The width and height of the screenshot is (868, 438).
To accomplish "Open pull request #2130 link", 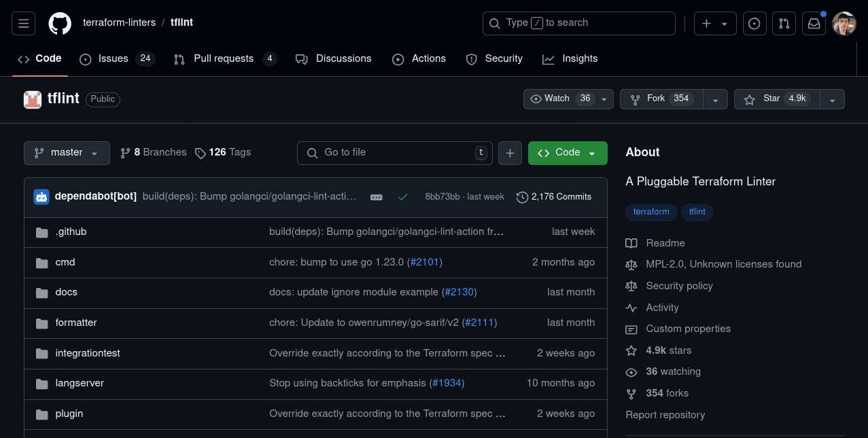I will pos(459,292).
